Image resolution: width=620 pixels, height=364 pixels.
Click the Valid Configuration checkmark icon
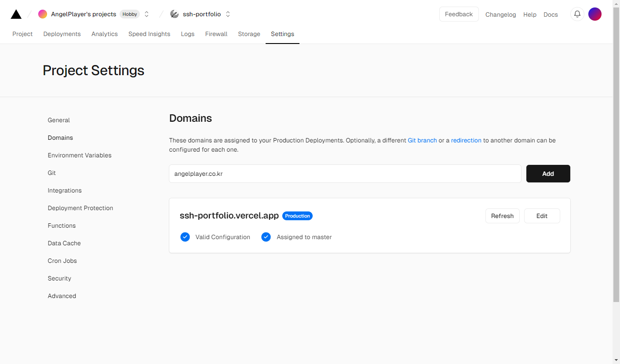point(185,237)
